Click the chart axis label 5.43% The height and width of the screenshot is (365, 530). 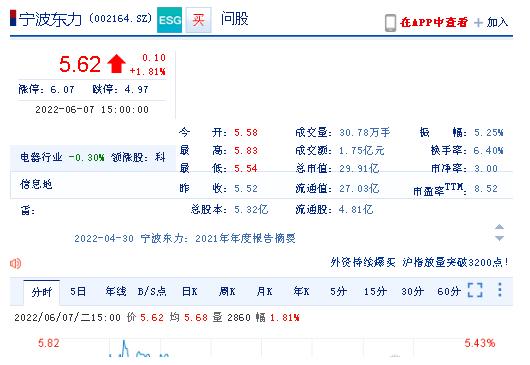tap(480, 343)
